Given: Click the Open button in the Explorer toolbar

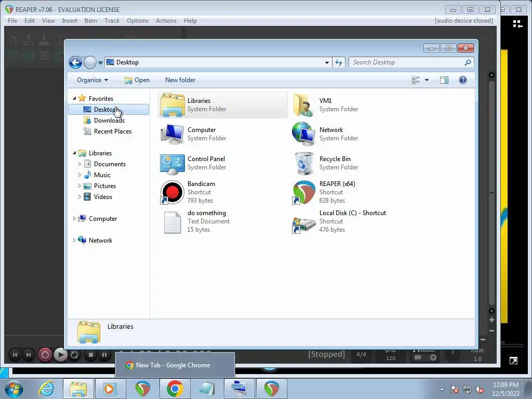Looking at the screenshot, I should point(137,80).
